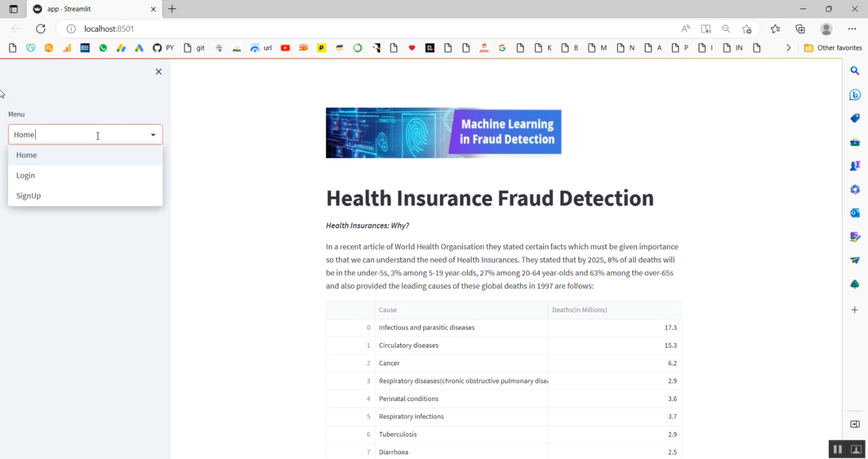
Task: Open Bing Copilot chat in the sidebar
Action: (x=855, y=94)
